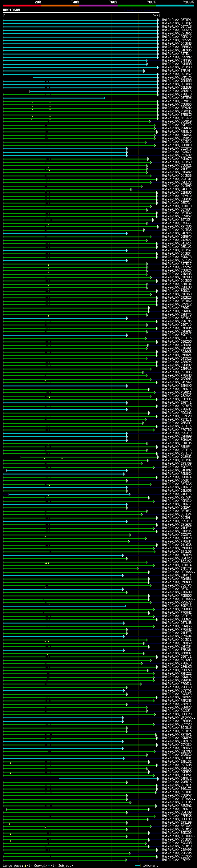The image size is (197, 868).
Task: Click the query name BB919685
Action: [11, 10]
